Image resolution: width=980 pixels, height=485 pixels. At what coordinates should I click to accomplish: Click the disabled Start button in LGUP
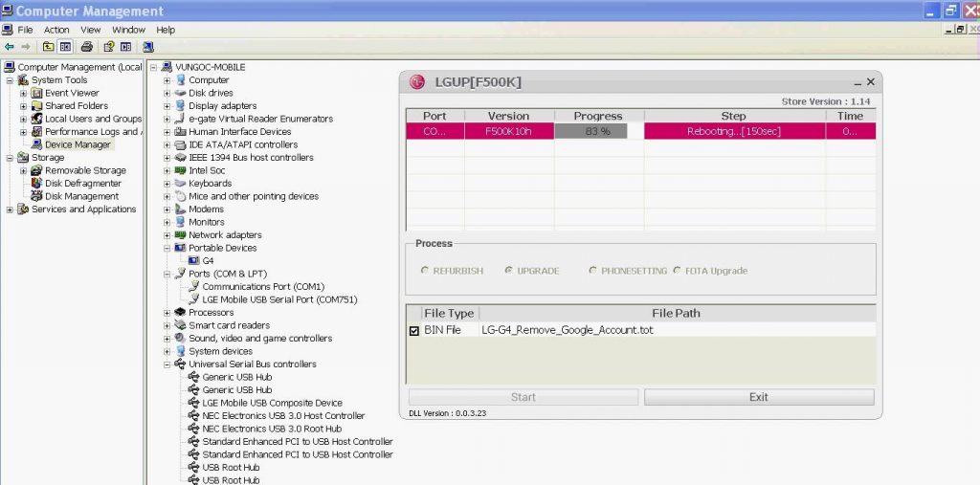pyautogui.click(x=523, y=397)
